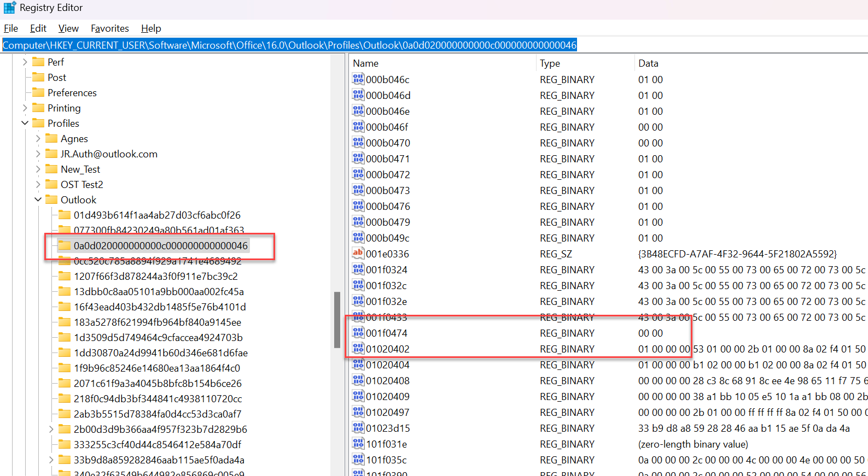
Task: Select value name 001f032c
Action: pos(387,286)
